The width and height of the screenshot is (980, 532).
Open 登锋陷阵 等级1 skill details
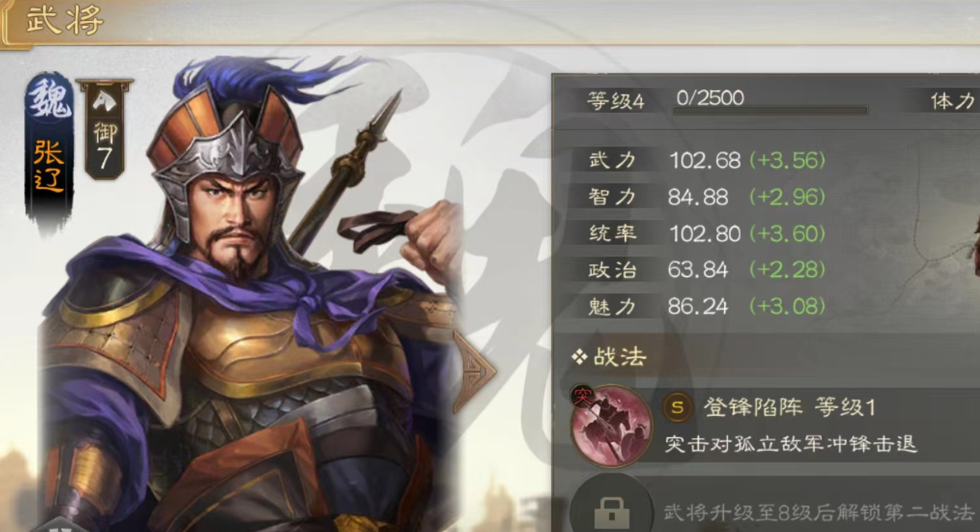[789, 407]
